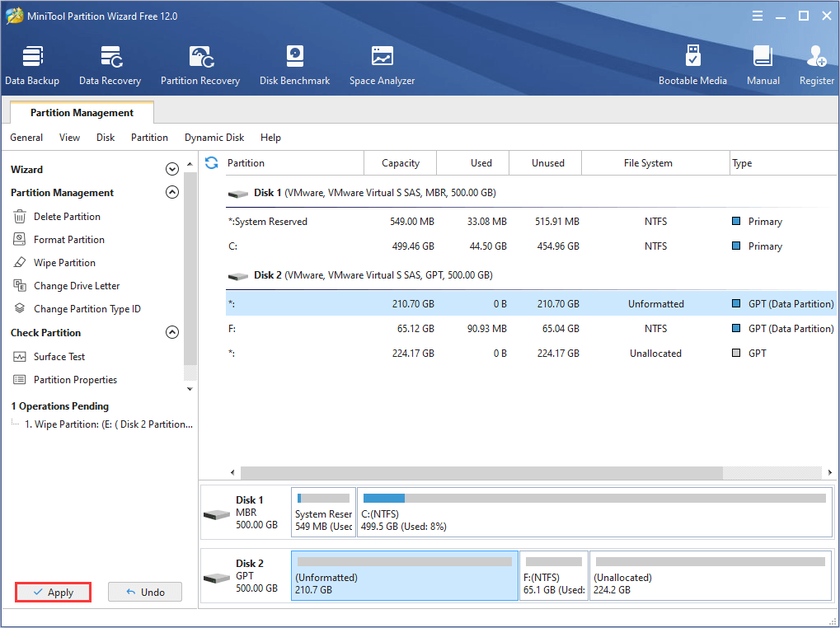Select the System Reserved partition row
Image resolution: width=840 pixels, height=628 pixels.
tap(530, 222)
